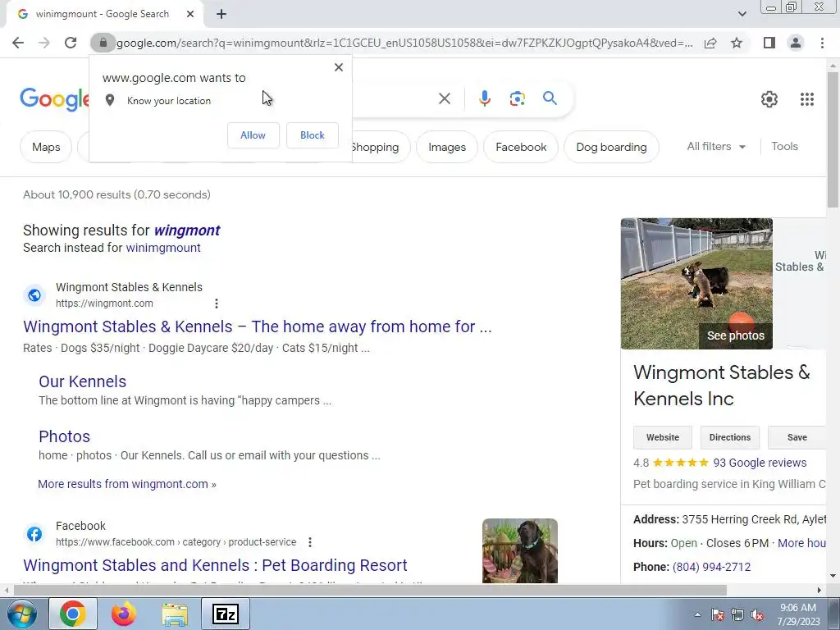This screenshot has width=840, height=630.
Task: Search instead for winimgmount
Action: tap(163, 248)
